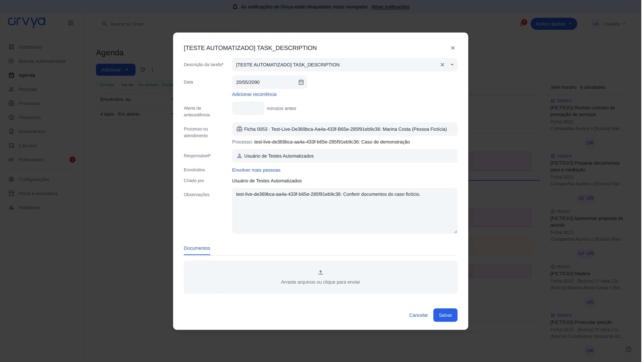Open 4 tipos · Em aberto filter
The width and height of the screenshot is (644, 362).
pos(135,114)
